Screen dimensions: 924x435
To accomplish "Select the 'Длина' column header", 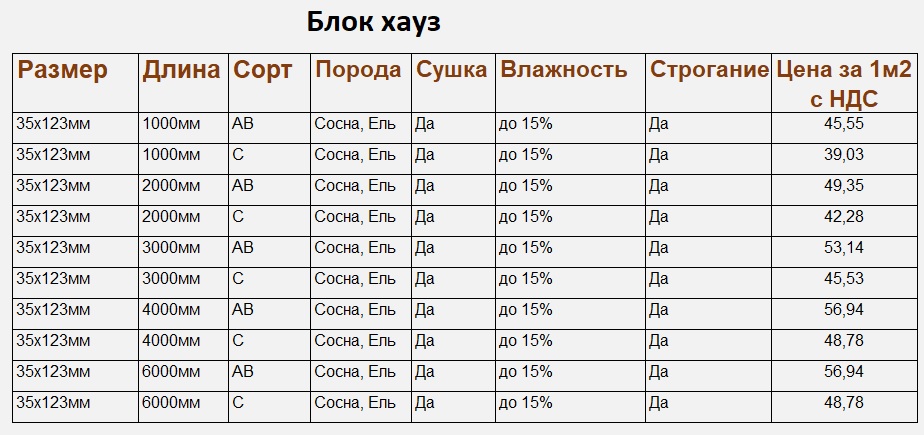I will tap(181, 70).
